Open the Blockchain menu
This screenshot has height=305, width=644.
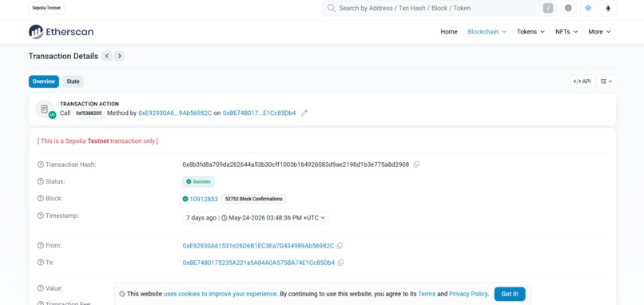point(487,32)
